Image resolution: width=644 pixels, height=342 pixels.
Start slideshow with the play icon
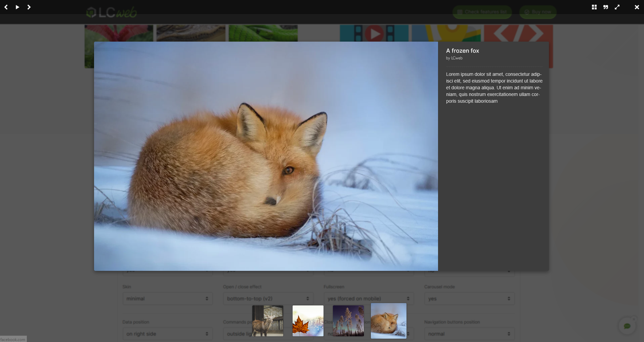click(17, 7)
